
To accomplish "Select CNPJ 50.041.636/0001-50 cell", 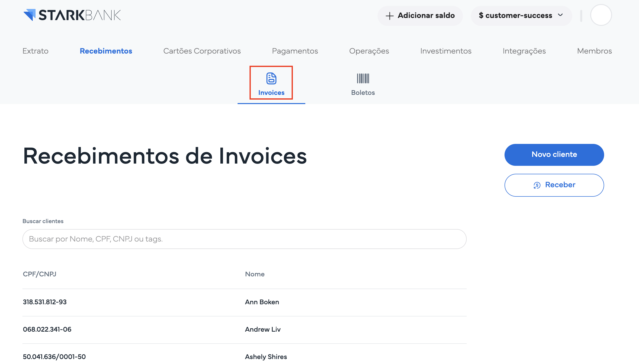I will (x=54, y=357).
